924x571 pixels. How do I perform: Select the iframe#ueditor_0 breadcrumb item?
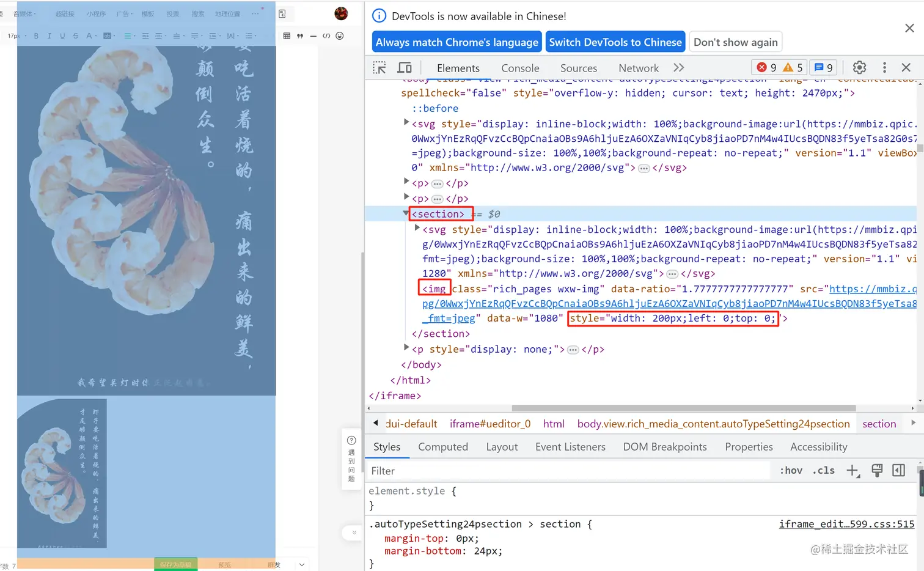(x=490, y=424)
